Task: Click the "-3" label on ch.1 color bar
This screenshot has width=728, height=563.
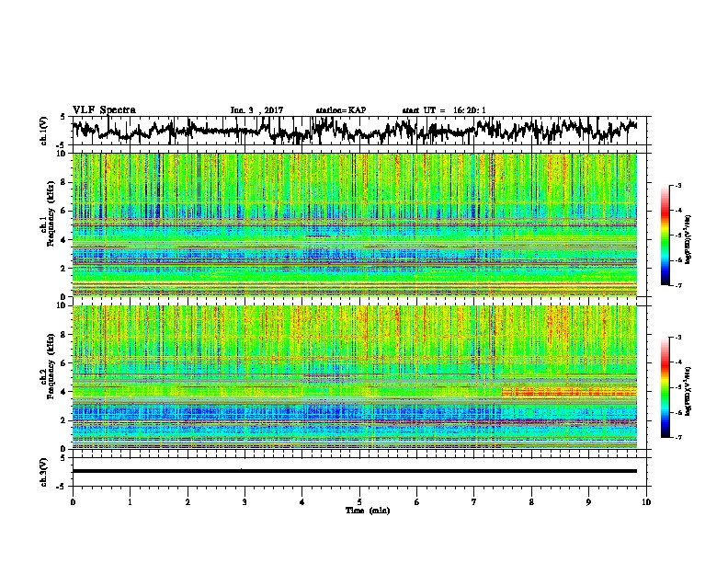Action: coord(677,185)
